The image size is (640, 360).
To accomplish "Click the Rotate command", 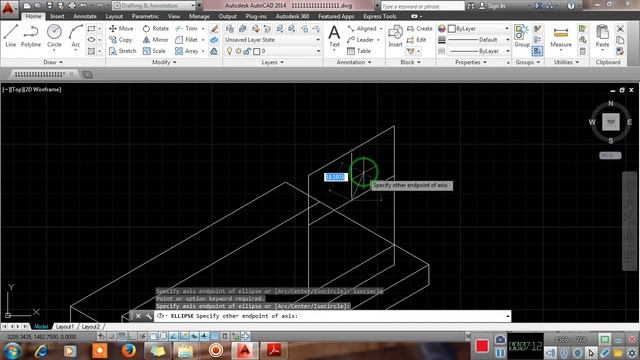I will click(156, 29).
